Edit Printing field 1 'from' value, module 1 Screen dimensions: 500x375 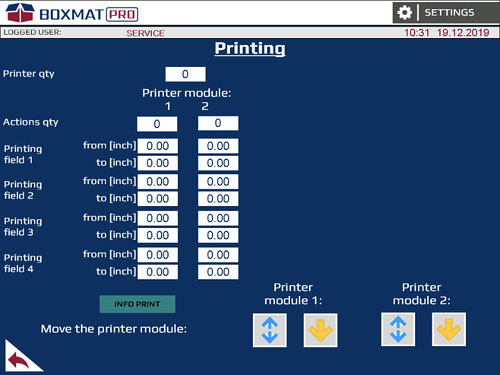point(158,146)
